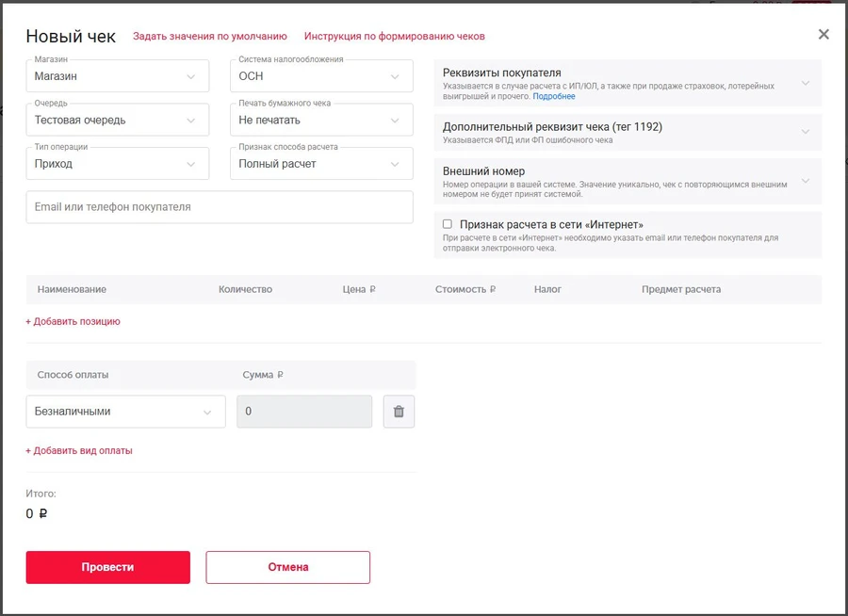Focus the Email или телефон покупателя field
Image resolution: width=848 pixels, height=616 pixels.
[x=219, y=207]
